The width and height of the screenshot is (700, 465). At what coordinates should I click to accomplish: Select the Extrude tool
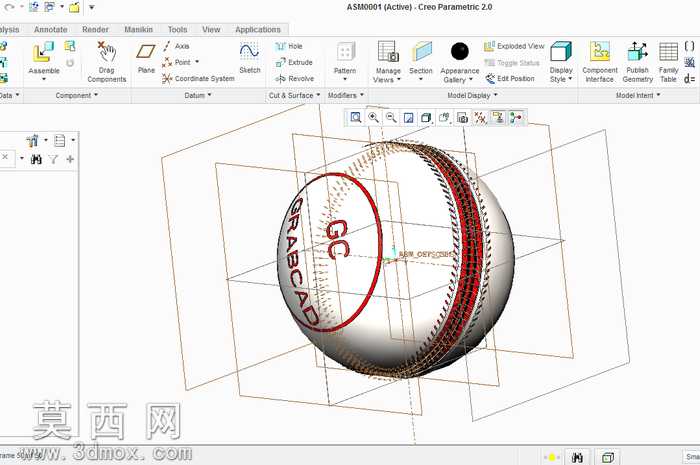294,62
